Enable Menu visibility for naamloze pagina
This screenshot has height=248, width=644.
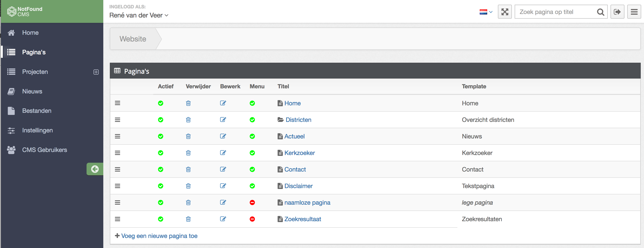point(252,202)
